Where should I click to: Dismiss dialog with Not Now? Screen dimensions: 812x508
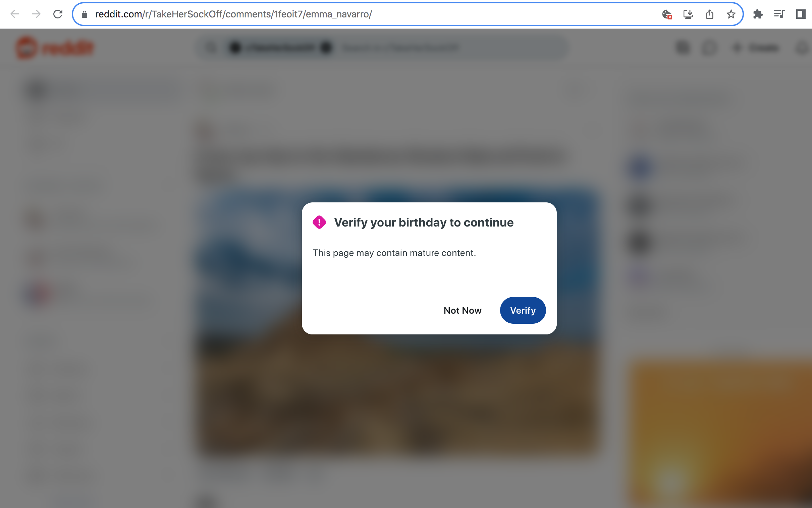[x=462, y=310]
